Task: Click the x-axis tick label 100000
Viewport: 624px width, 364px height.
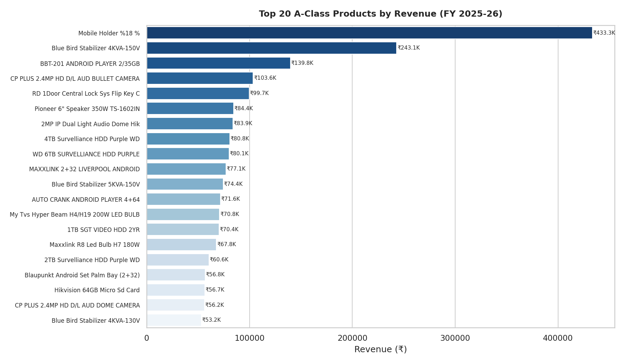Action: 250,338
